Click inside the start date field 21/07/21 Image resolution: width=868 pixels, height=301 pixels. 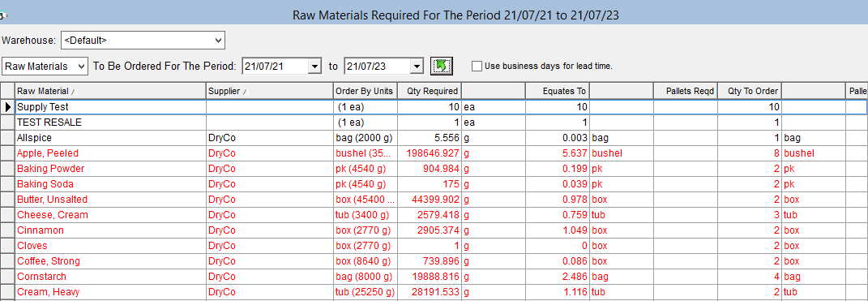tap(275, 66)
